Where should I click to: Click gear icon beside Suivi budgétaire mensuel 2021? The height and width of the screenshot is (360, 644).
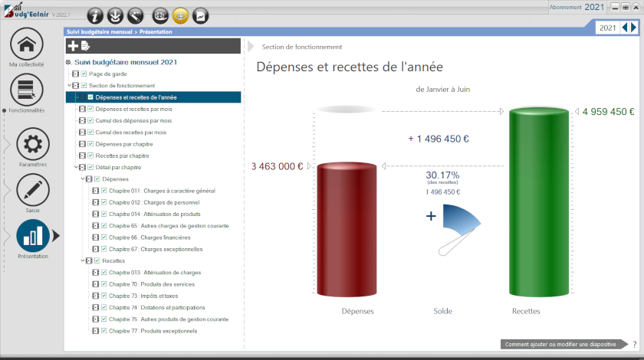coord(68,62)
